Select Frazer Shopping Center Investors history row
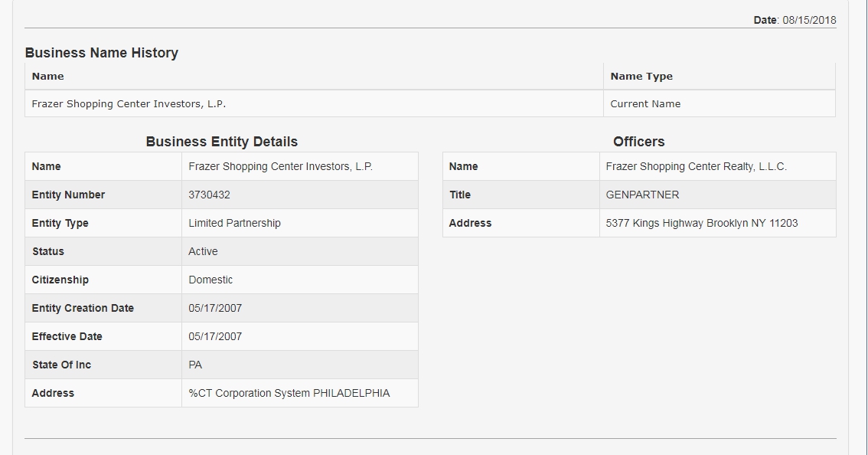Viewport: 868px width, 455px height. tap(430, 103)
